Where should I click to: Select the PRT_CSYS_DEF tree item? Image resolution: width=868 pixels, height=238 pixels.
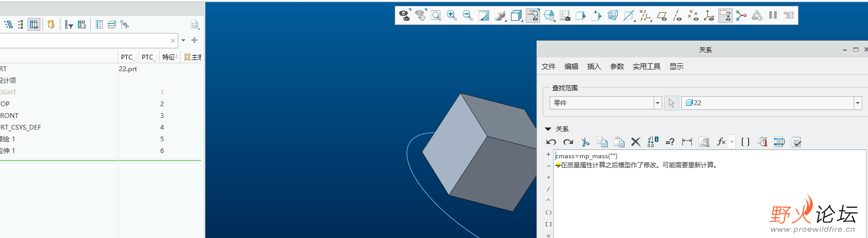click(21, 127)
